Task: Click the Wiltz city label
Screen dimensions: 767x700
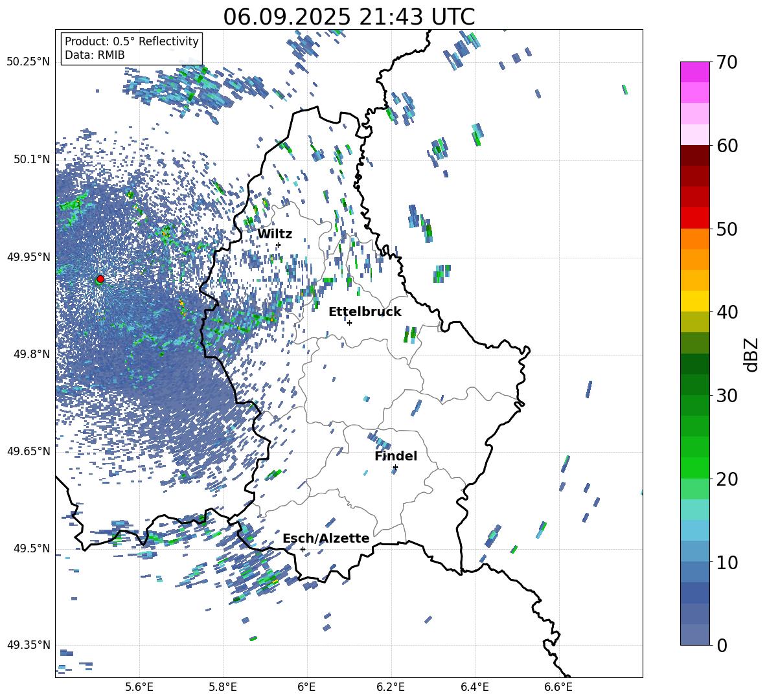Action: click(x=275, y=234)
